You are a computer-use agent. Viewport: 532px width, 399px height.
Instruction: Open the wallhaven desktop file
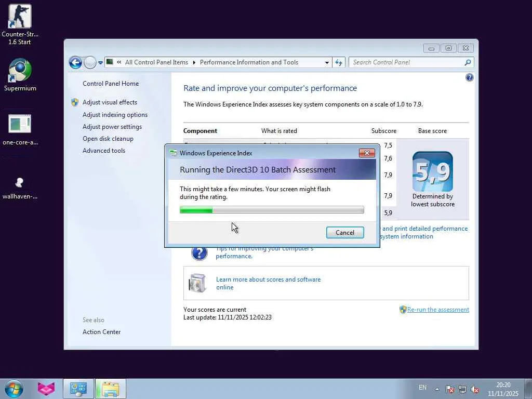[x=20, y=187]
